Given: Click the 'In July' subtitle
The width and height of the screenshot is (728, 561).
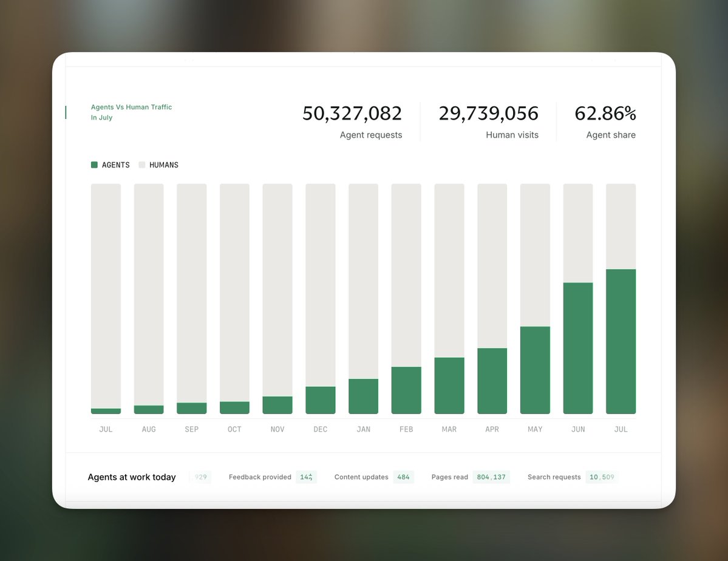Looking at the screenshot, I should tap(101, 118).
